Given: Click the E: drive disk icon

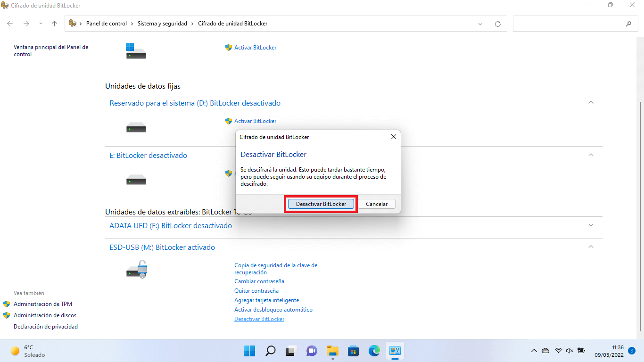Looking at the screenshot, I should [x=136, y=180].
